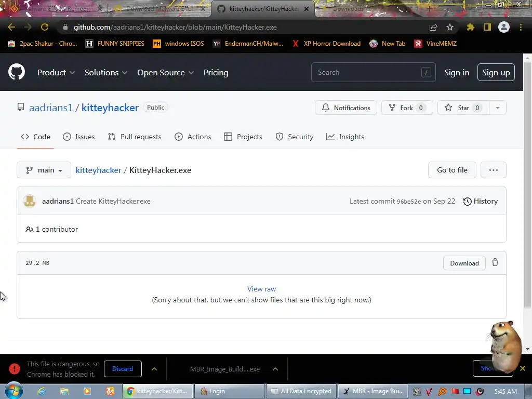
Task: Open the Create KitteyHacker.exe commit message
Action: point(113,201)
